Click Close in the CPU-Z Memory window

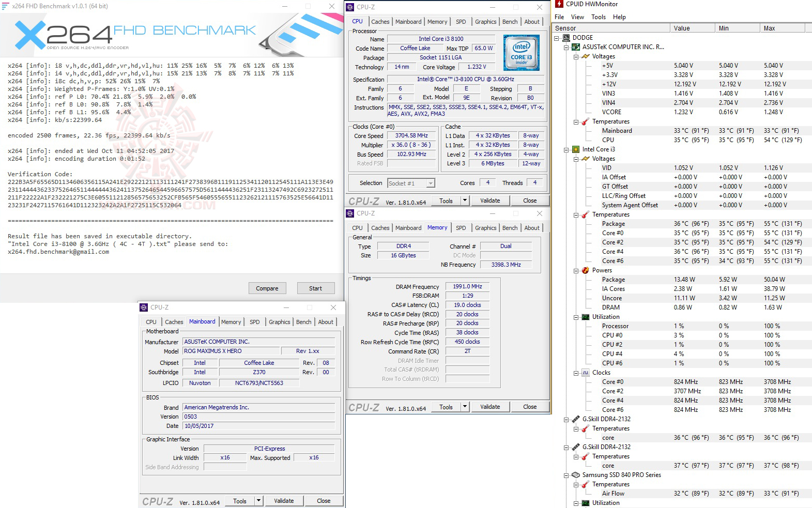[x=530, y=407]
